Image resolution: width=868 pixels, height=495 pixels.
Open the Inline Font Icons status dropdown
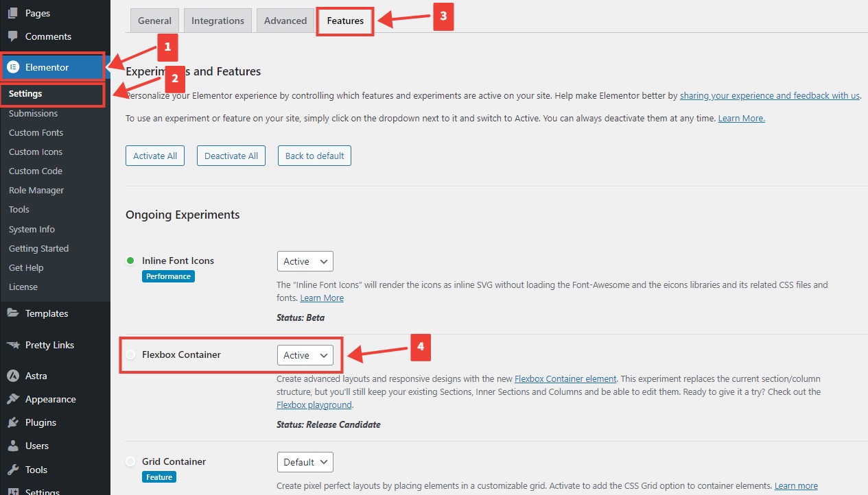tap(305, 261)
